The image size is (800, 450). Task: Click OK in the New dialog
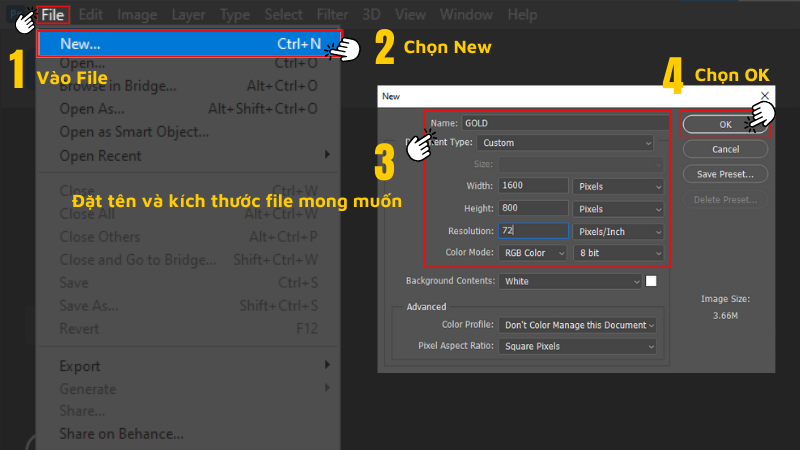point(725,124)
